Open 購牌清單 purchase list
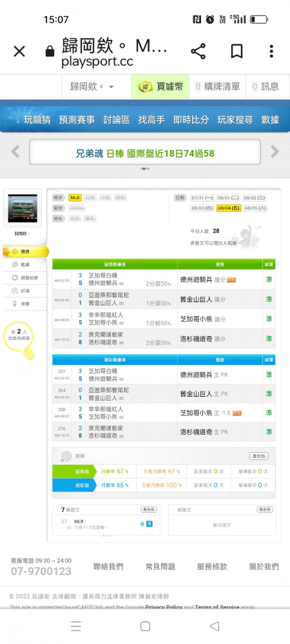 pyautogui.click(x=217, y=87)
